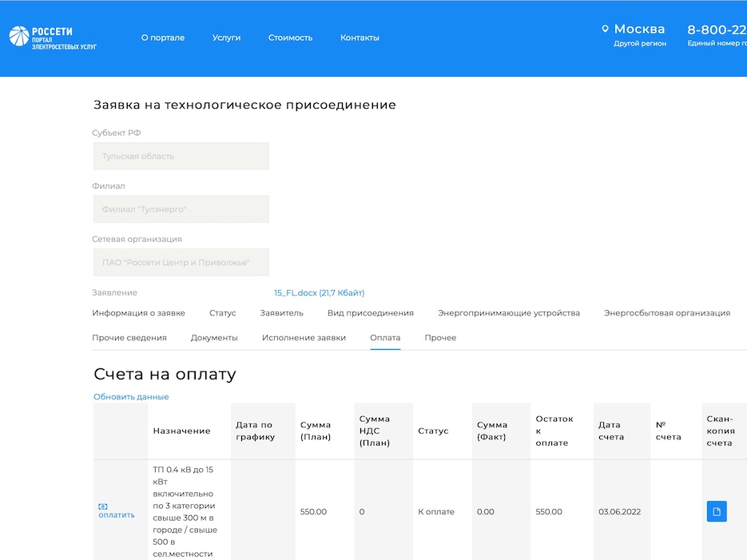Switch to Прочие сведения tab

pos(129,338)
